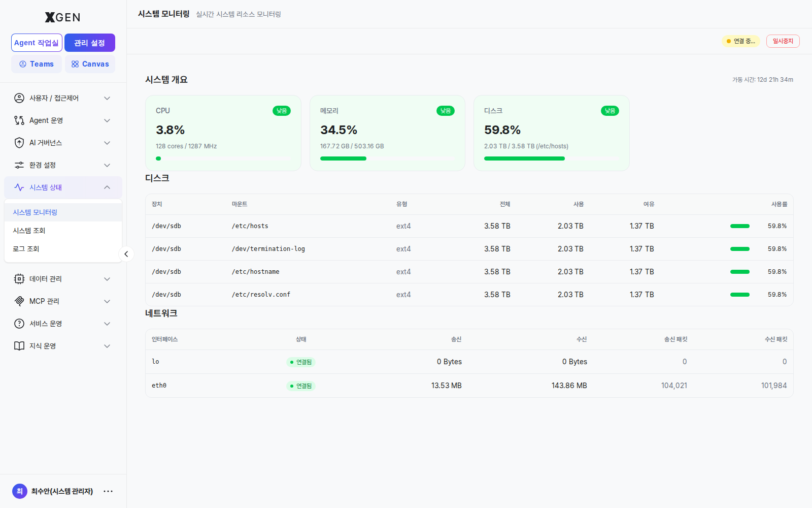812x508 pixels.
Task: Click the 환경 설정 sliders icon
Action: pos(19,165)
